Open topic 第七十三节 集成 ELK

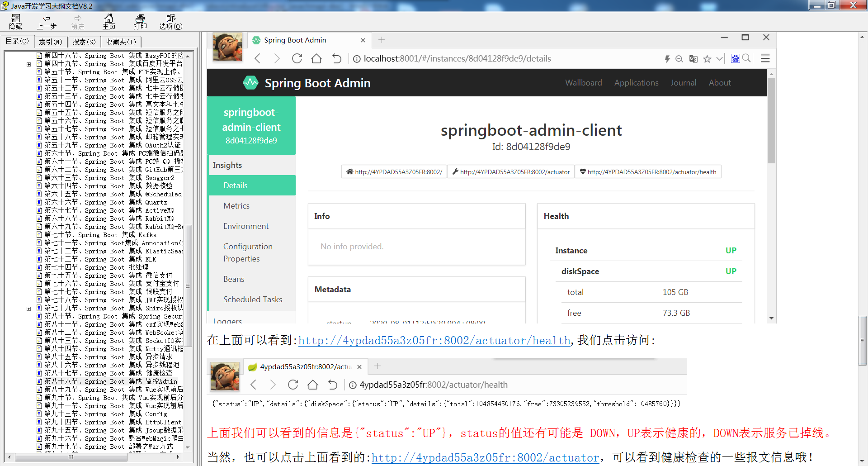100,259
